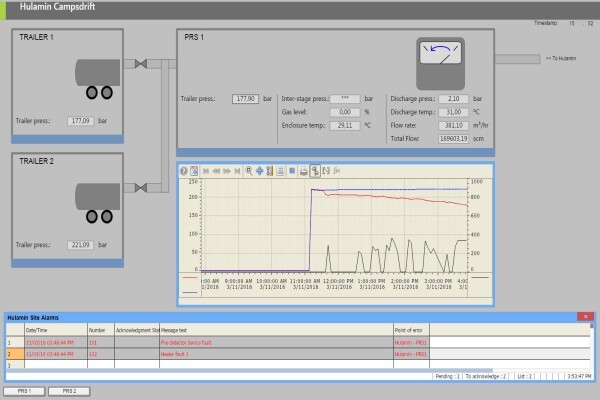Click alarm number 102 cell
Image resolution: width=600 pixels, height=400 pixels.
(x=101, y=354)
